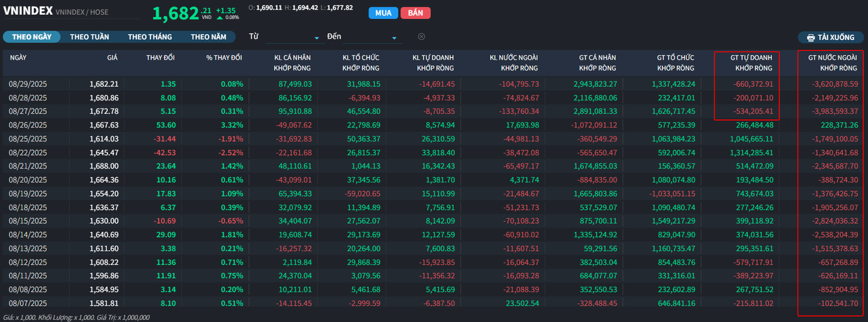Screen dimensions: 868x322
Task: Click the VNINDEX ticker title
Action: pos(27,12)
